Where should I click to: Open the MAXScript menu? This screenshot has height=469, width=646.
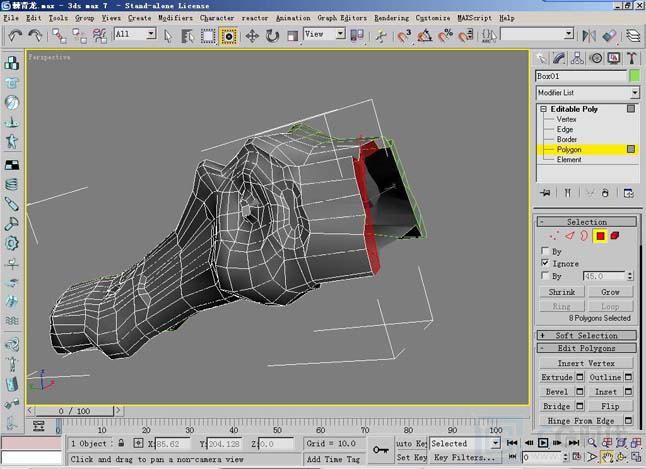[475, 18]
